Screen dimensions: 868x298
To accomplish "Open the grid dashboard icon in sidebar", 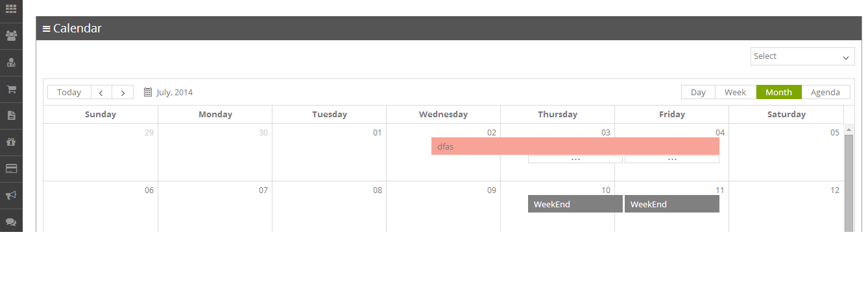I will (x=11, y=9).
